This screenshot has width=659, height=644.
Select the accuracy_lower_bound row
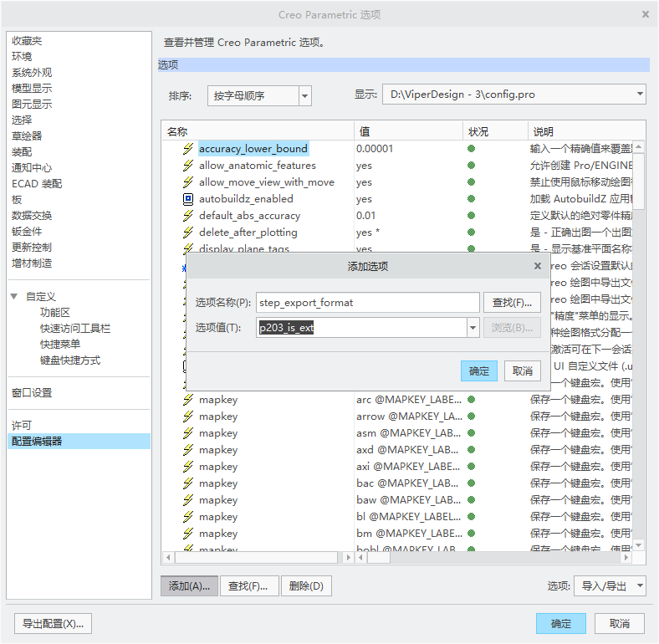[x=253, y=149]
